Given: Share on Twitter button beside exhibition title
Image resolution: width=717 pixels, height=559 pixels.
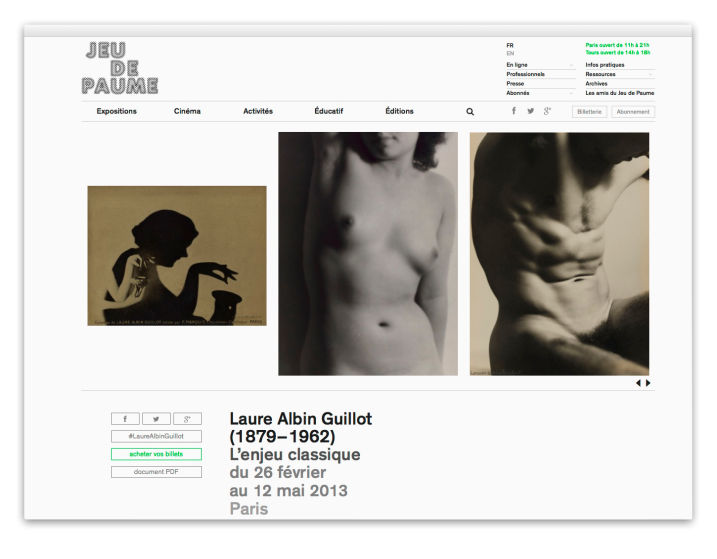Looking at the screenshot, I should (156, 419).
